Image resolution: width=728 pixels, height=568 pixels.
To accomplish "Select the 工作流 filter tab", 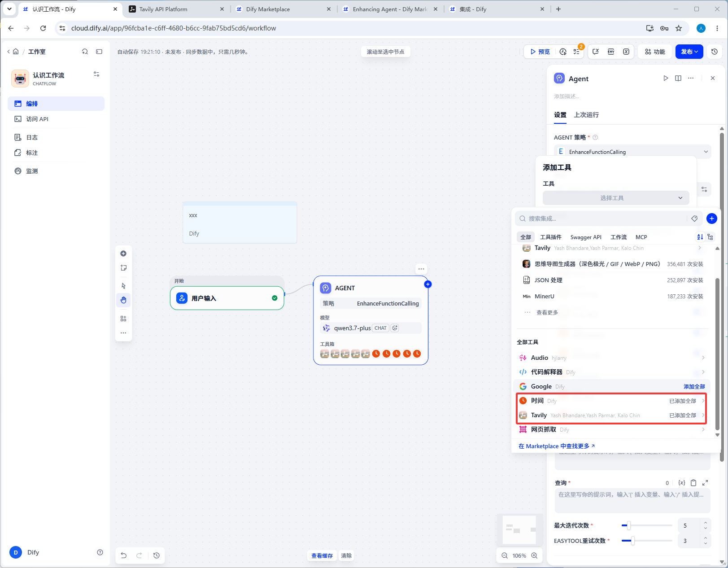I will [x=619, y=237].
